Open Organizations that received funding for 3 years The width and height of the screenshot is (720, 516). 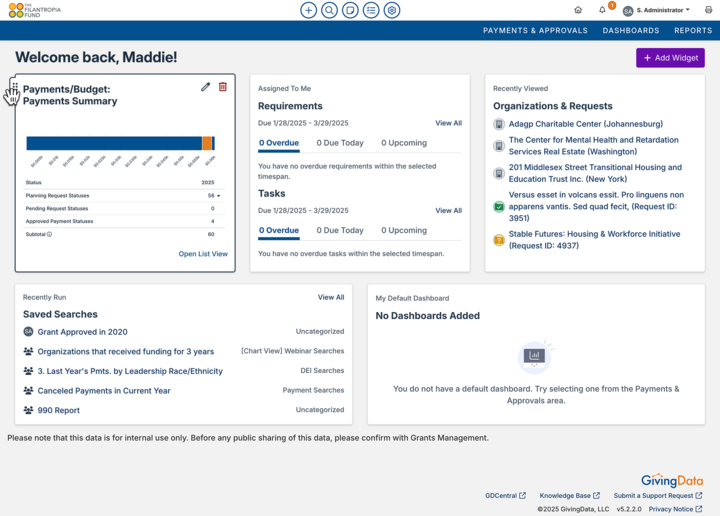[x=126, y=352]
